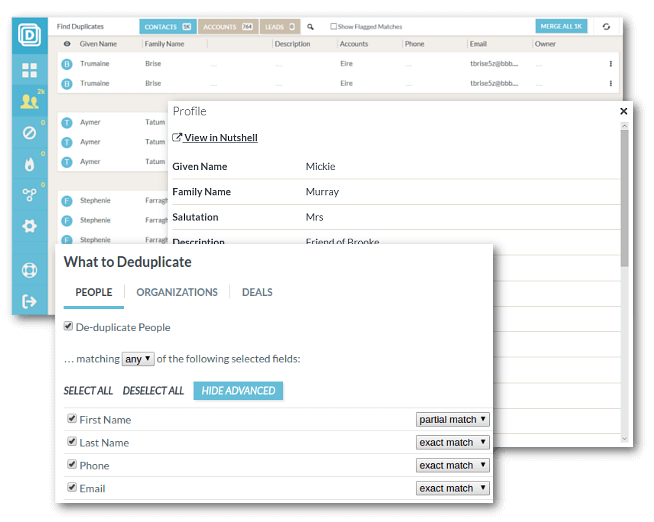The width and height of the screenshot is (654, 522).
Task: Uncheck the Last Name field checkbox
Action: coord(72,441)
